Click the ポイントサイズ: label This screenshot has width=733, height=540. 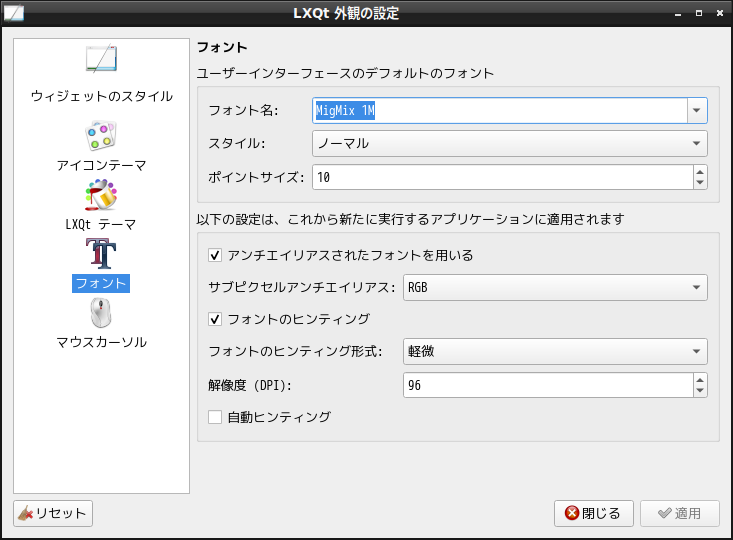coord(257,177)
